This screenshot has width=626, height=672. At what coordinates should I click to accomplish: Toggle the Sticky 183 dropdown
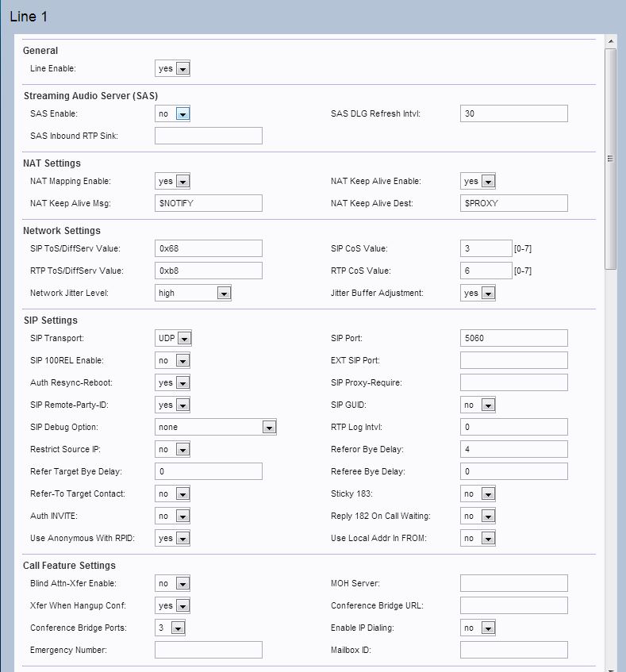point(478,494)
